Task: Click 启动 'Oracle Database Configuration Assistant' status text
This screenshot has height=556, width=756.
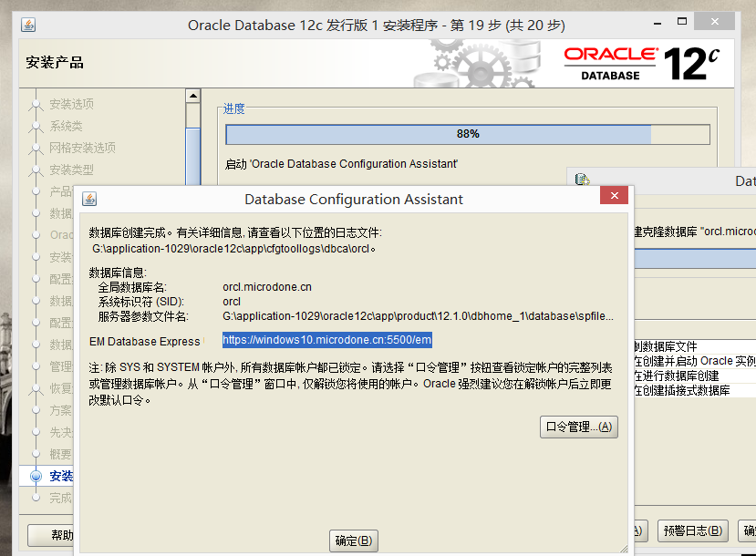Action: [341, 164]
